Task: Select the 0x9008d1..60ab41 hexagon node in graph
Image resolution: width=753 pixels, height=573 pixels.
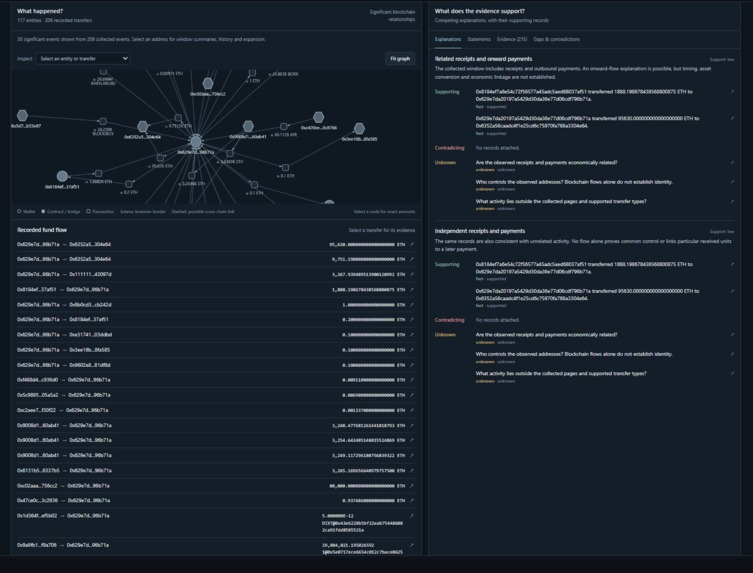Action: (x=248, y=126)
